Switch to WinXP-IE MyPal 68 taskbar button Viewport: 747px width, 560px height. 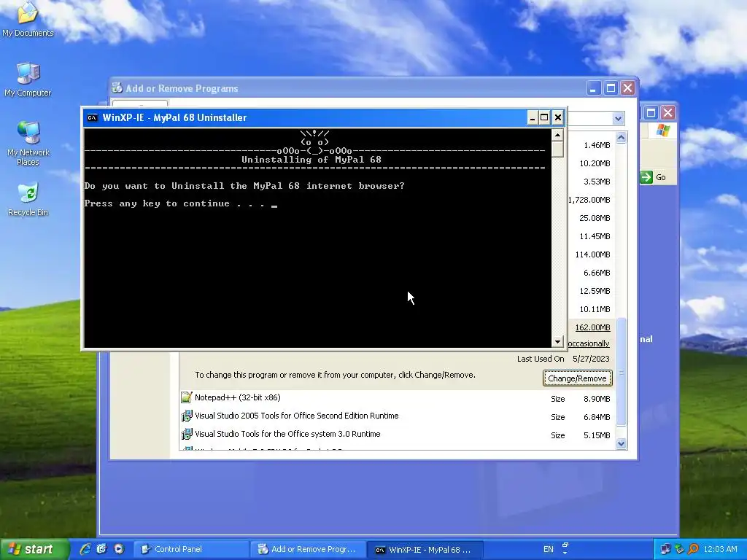coord(425,549)
